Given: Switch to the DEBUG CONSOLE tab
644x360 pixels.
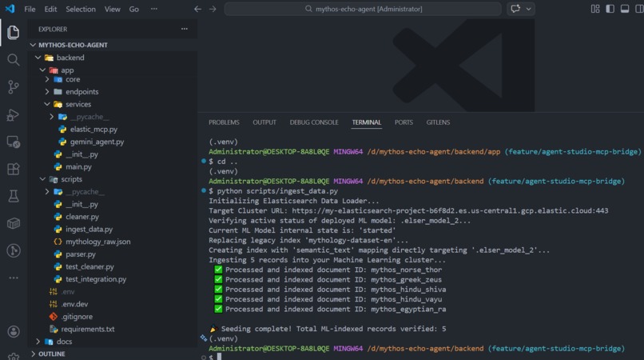Looking at the screenshot, I should (x=314, y=122).
